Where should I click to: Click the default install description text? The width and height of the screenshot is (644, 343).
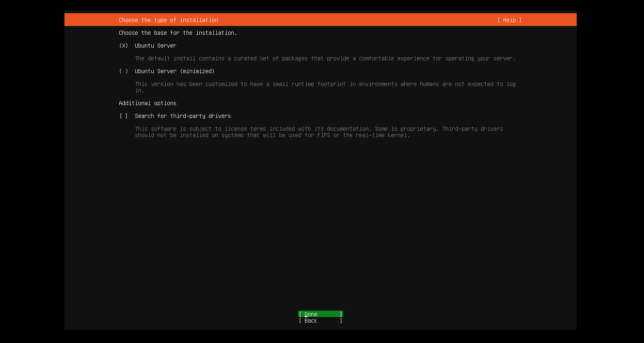click(x=325, y=58)
